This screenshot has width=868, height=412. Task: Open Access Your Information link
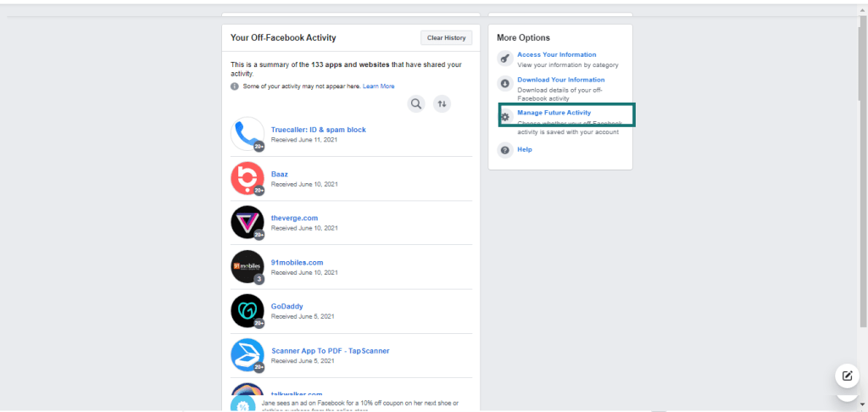556,54
